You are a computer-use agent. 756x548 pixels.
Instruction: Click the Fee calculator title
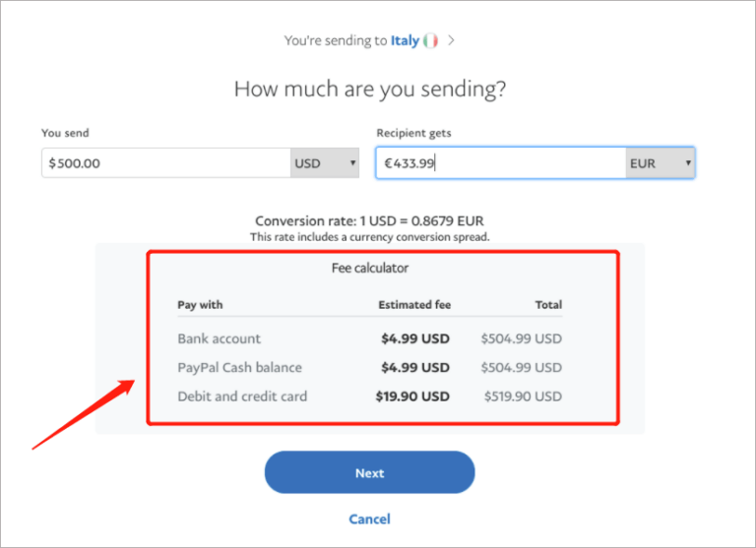[x=369, y=268]
